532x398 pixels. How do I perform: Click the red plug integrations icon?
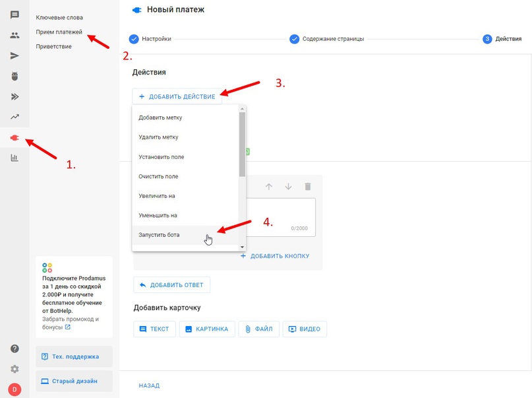pos(15,138)
